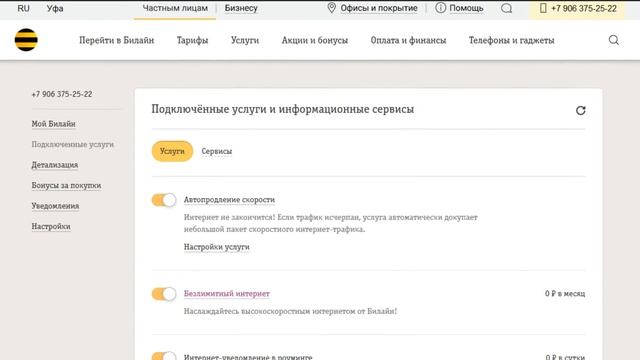Screen dimensions: 640x360
Task: Open Детализация in sidebar
Action: 55,165
